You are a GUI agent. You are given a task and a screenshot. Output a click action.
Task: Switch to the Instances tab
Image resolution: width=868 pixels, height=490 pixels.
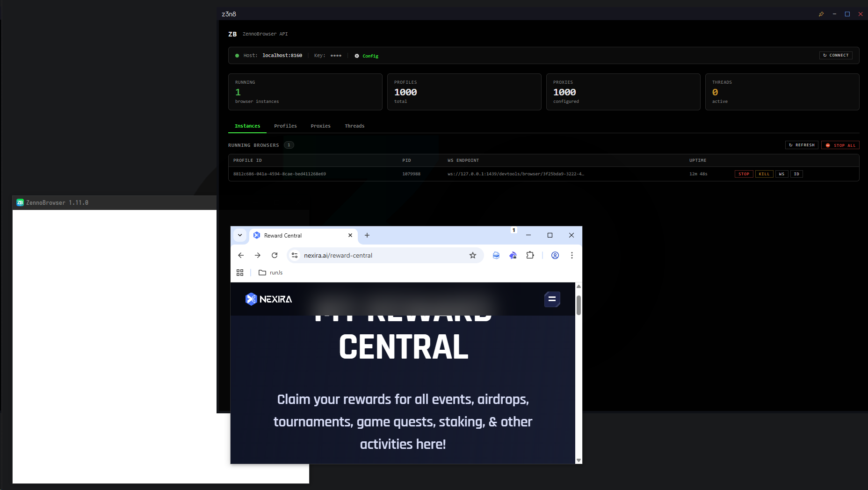pos(247,126)
